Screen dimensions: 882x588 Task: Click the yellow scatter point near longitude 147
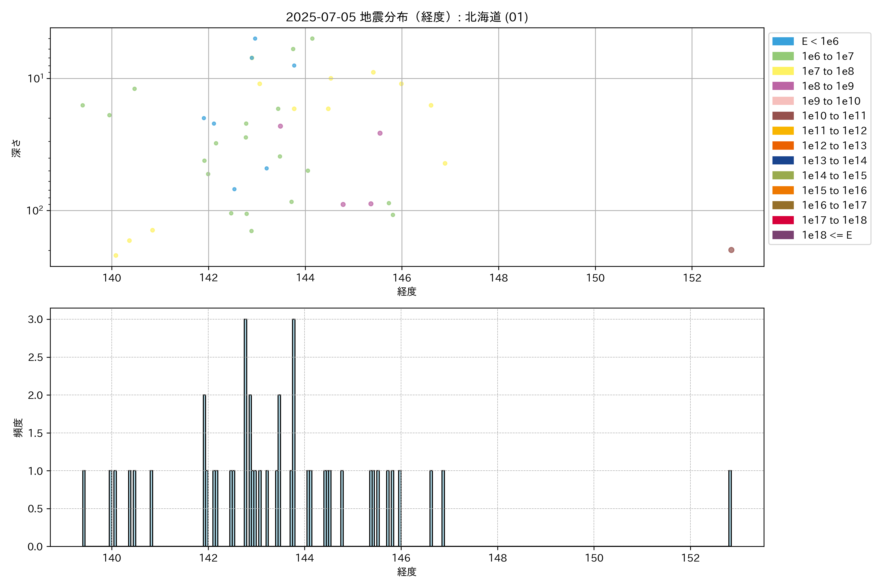pyautogui.click(x=445, y=163)
